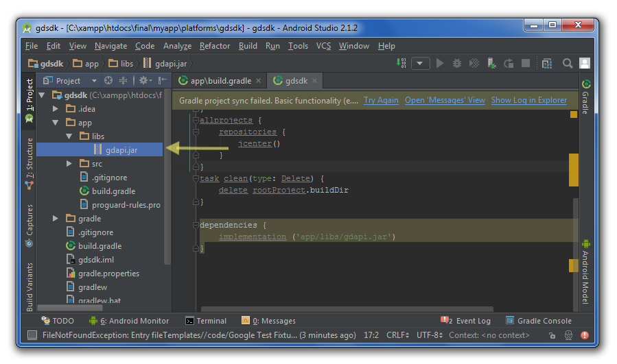Select gradle.properties file in project tree

click(108, 274)
